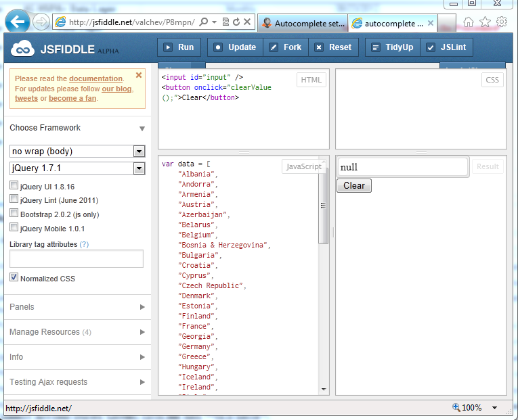Open the 'jQuery 1.7.1' framework dropdown
This screenshot has height=420, width=518.
77,168
